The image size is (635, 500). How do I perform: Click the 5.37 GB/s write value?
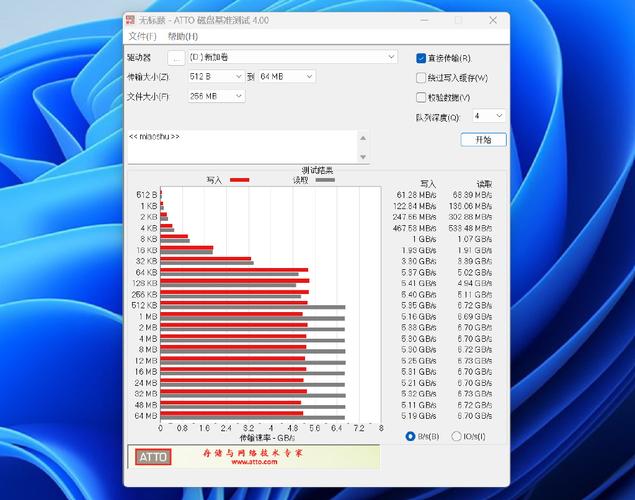point(419,272)
